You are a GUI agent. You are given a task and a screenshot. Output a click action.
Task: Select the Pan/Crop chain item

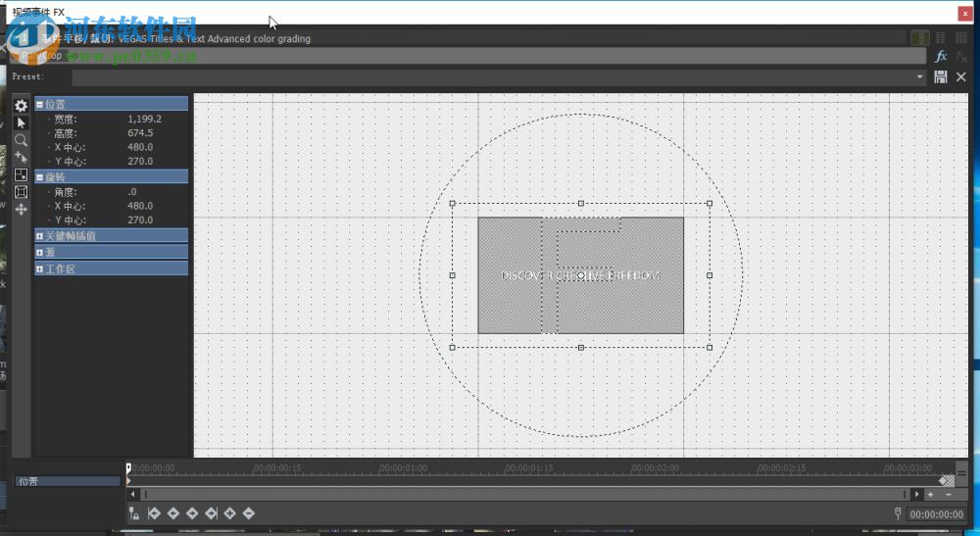point(41,56)
